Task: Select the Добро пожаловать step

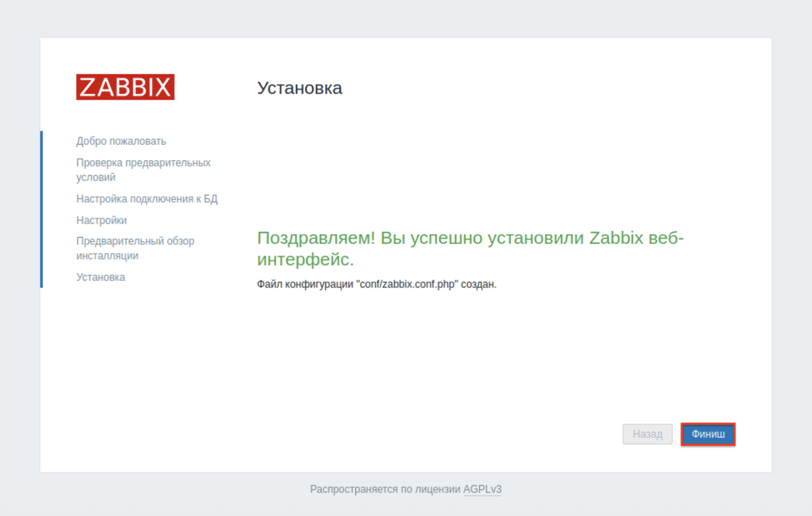Action: (x=121, y=141)
